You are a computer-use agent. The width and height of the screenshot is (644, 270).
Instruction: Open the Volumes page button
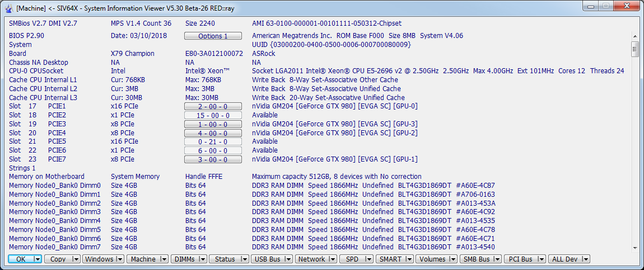(x=432, y=259)
